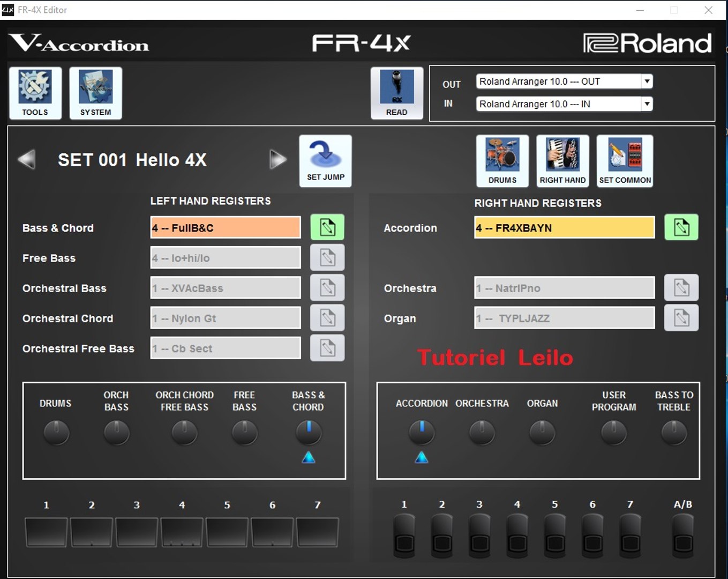Select the ORCHESTRA knob
The height and width of the screenshot is (579, 728).
pos(482,433)
